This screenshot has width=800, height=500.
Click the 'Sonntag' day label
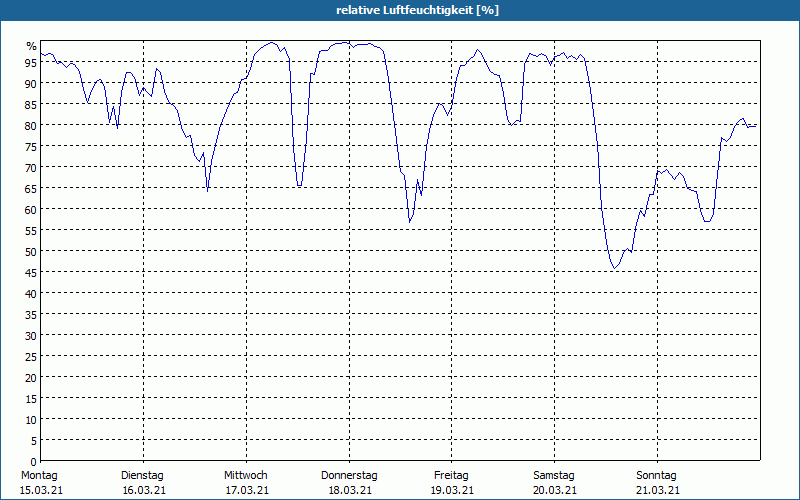tap(657, 475)
